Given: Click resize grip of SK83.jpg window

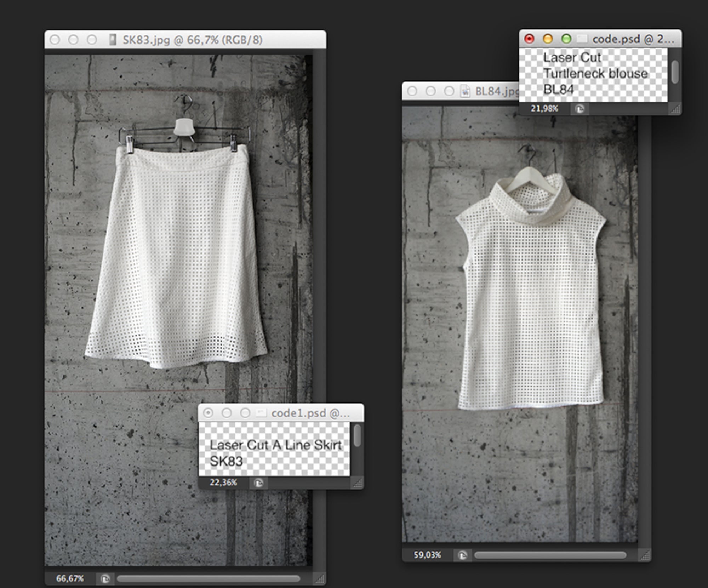Looking at the screenshot, I should [320, 579].
